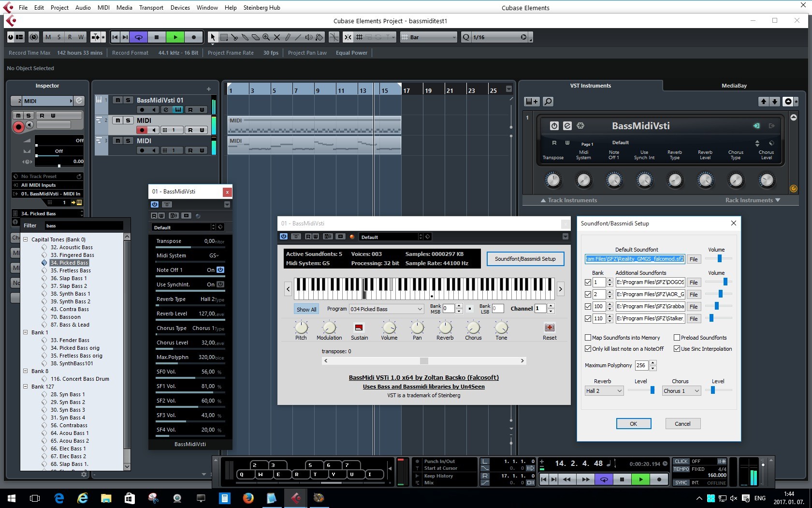This screenshot has height=508, width=812.
Task: Open the File menu
Action: point(23,8)
